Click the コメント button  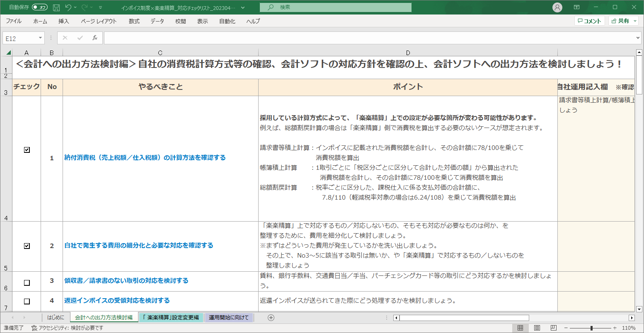[x=589, y=21]
